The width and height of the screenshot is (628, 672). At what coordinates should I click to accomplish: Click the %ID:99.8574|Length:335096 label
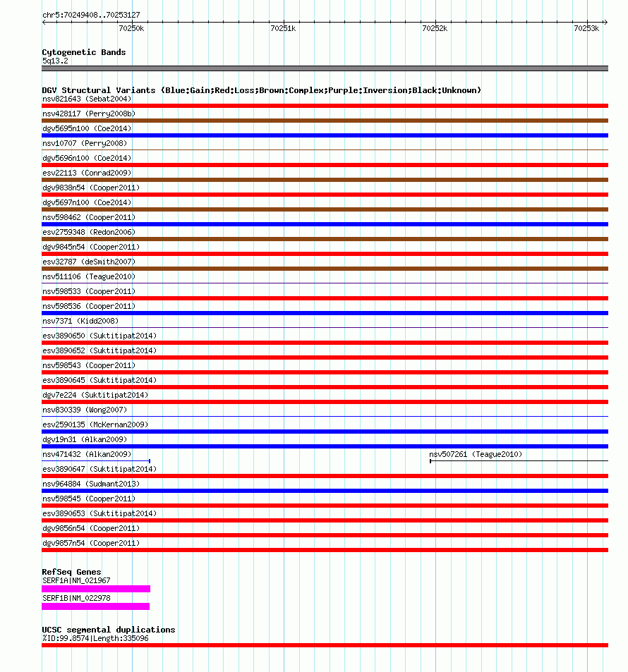pyautogui.click(x=95, y=639)
